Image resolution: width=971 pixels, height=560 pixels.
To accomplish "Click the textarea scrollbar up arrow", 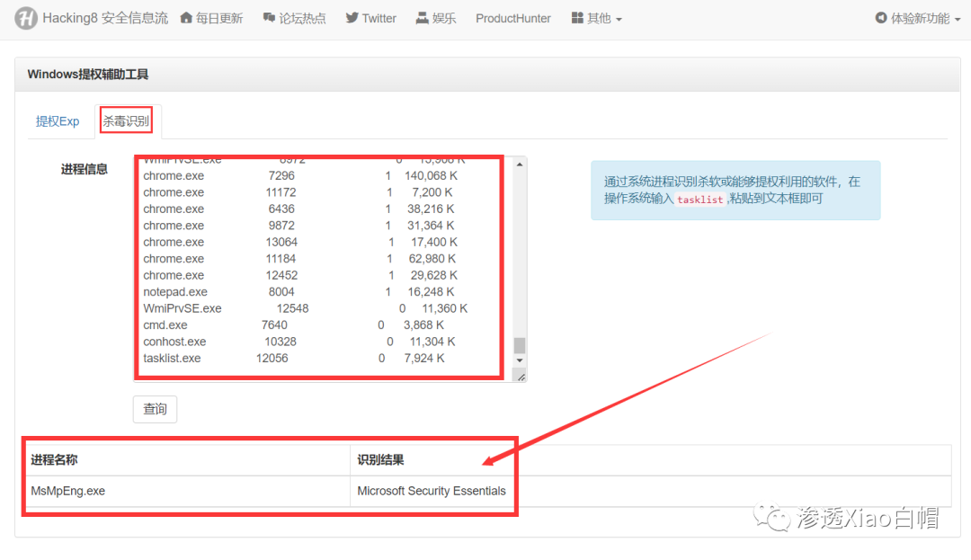I will pyautogui.click(x=520, y=164).
